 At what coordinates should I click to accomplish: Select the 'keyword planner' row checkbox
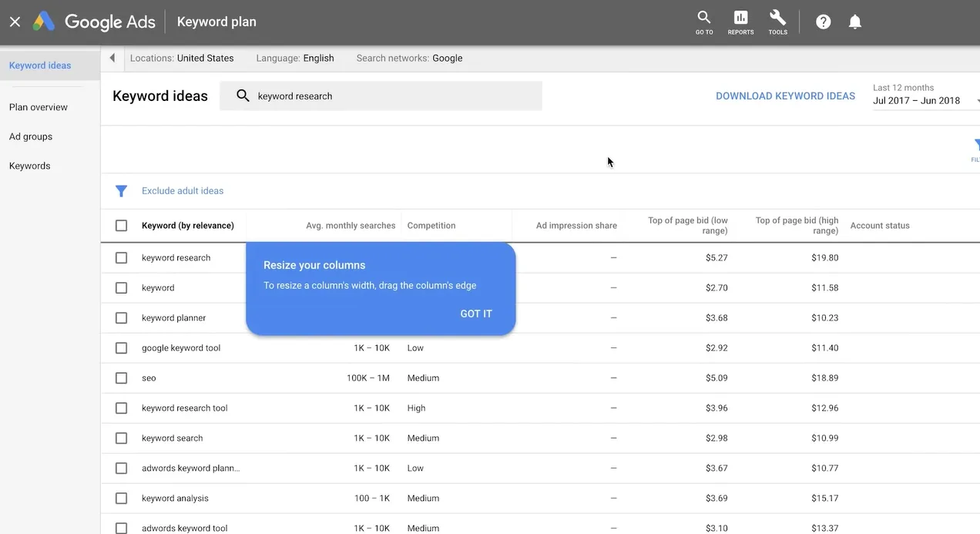click(x=121, y=318)
